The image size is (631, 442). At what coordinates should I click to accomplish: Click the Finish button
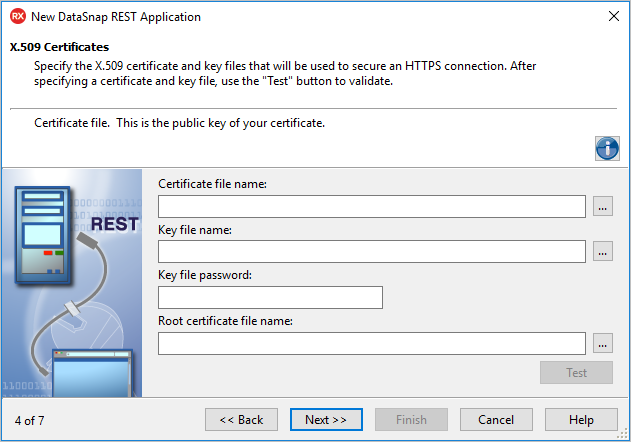click(411, 420)
